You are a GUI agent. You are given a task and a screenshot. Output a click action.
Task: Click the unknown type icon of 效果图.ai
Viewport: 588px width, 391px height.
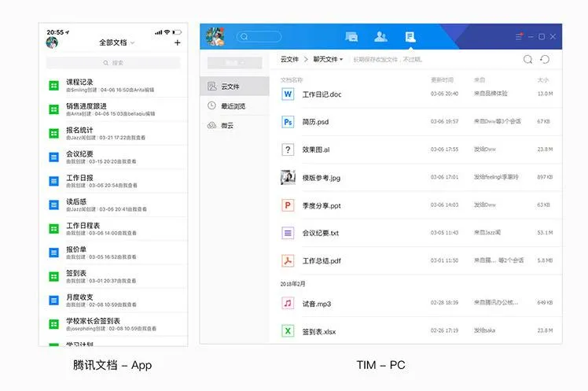point(288,149)
